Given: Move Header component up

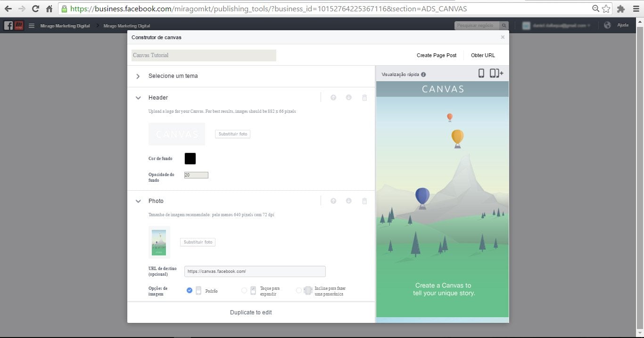Looking at the screenshot, I should coord(333,98).
